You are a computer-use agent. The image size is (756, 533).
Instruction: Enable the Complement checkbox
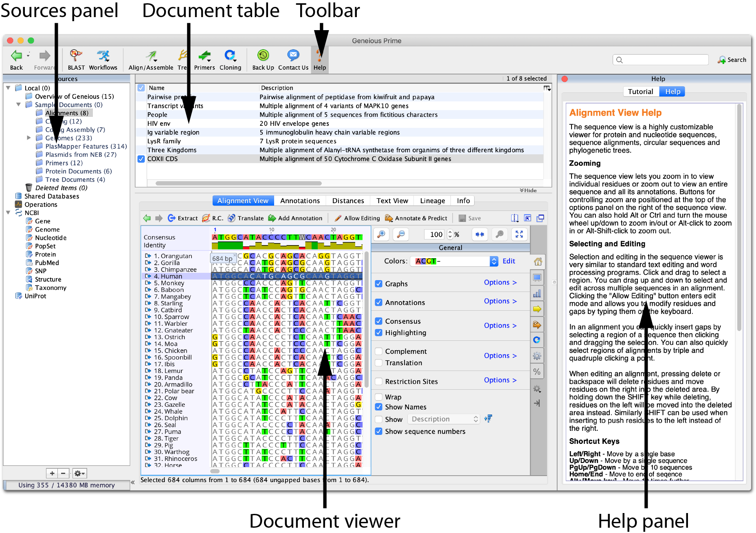[379, 351]
